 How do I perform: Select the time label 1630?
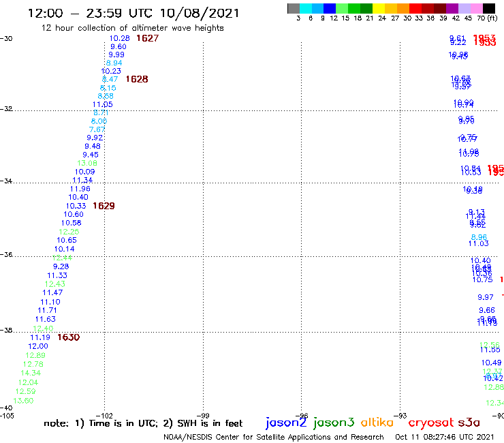point(69,337)
